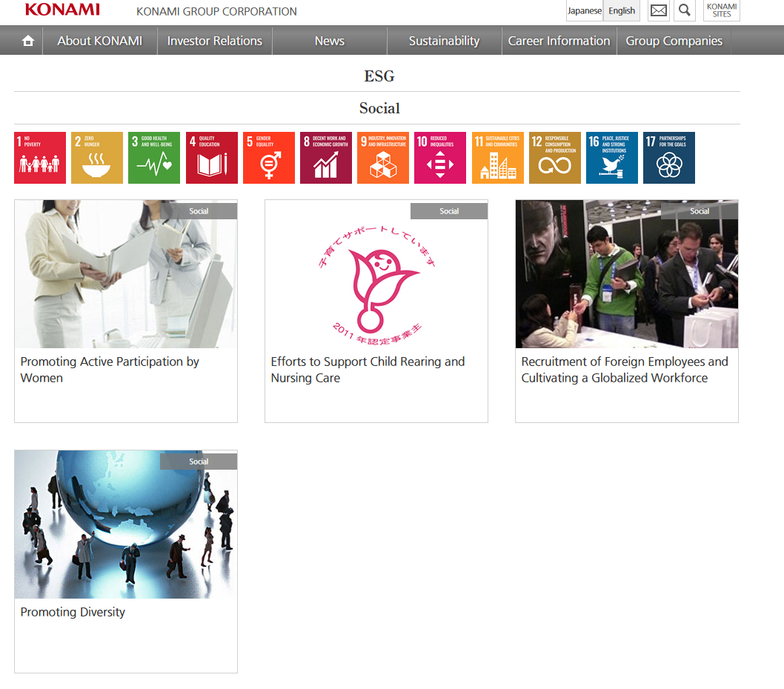This screenshot has width=784, height=689.
Task: Click Social tag on Promoting Diversity card
Action: click(199, 462)
